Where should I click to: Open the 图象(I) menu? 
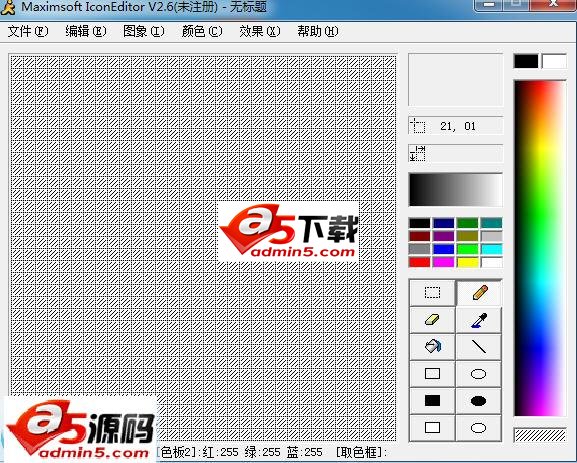coord(144,31)
